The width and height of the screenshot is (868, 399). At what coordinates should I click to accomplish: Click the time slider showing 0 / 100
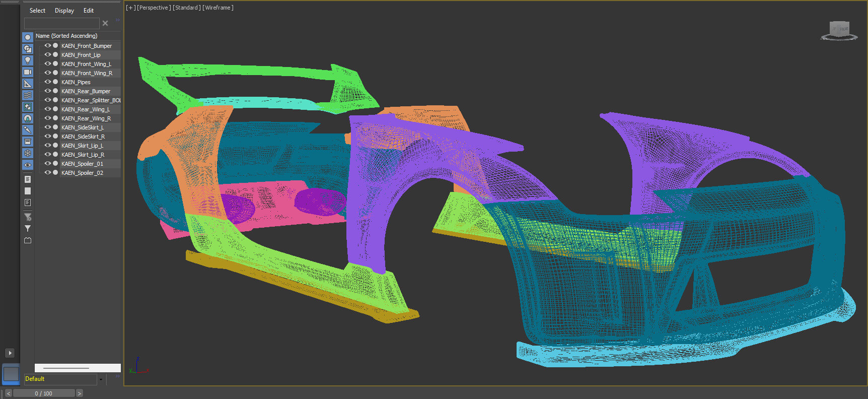click(x=44, y=393)
